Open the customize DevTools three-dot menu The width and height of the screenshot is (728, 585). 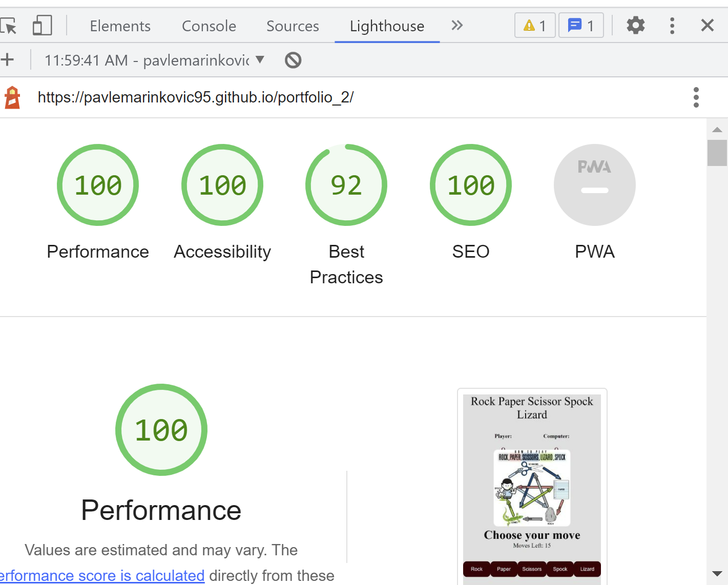click(x=672, y=25)
